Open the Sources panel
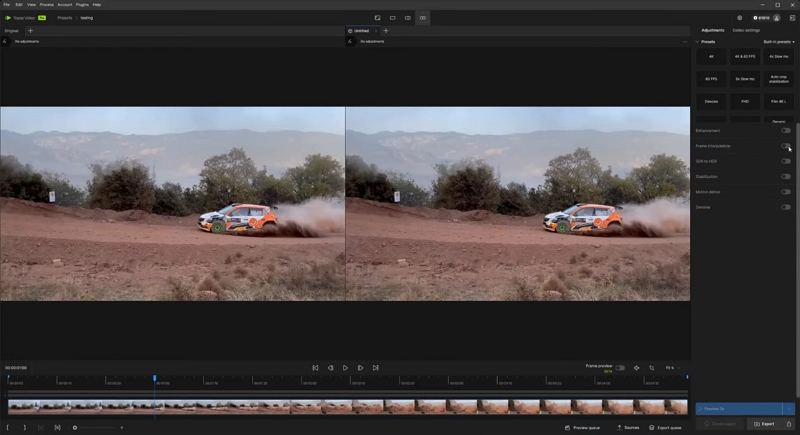The height and width of the screenshot is (435, 800). (628, 427)
